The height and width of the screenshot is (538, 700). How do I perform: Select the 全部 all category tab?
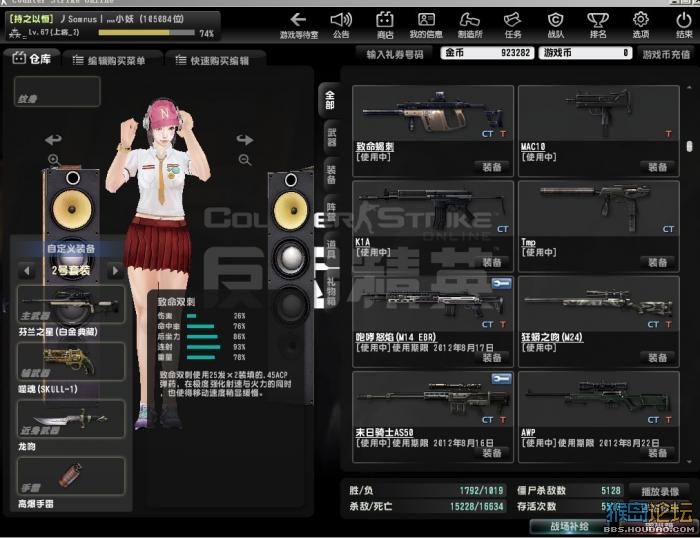329,100
